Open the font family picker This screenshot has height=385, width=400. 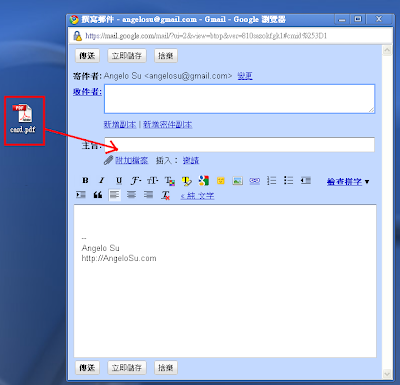click(x=136, y=181)
